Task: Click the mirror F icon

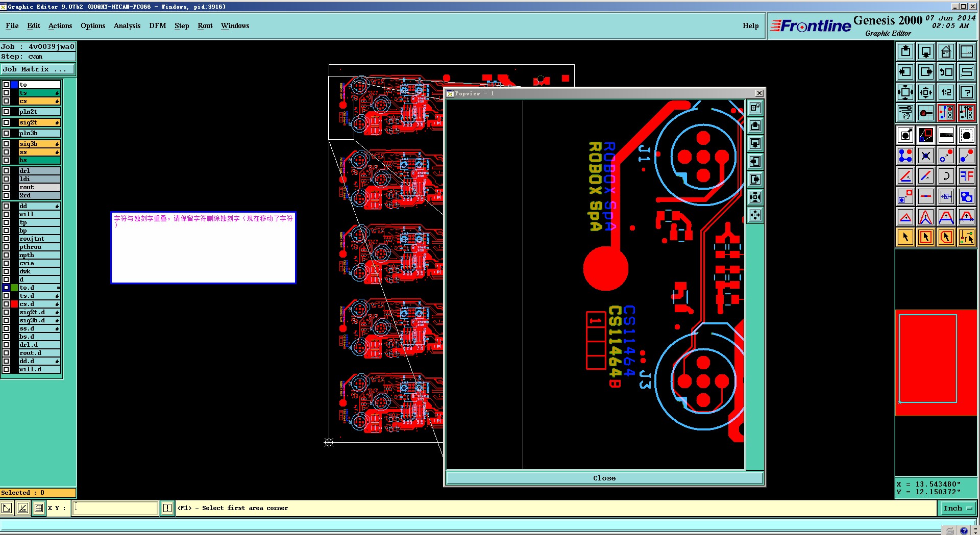Action: tap(967, 176)
